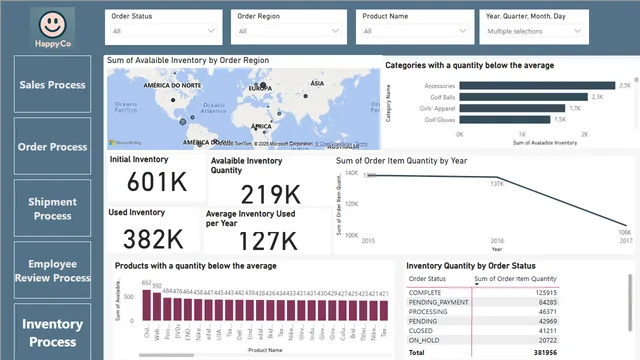Select the PROCESSING row
This screenshot has height=360, width=640.
pyautogui.click(x=483, y=311)
